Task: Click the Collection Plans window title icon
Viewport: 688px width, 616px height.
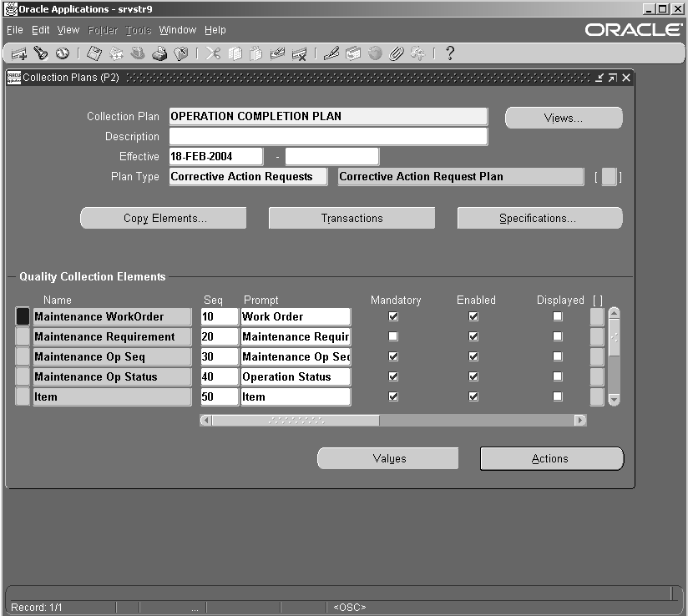Action: point(14,78)
